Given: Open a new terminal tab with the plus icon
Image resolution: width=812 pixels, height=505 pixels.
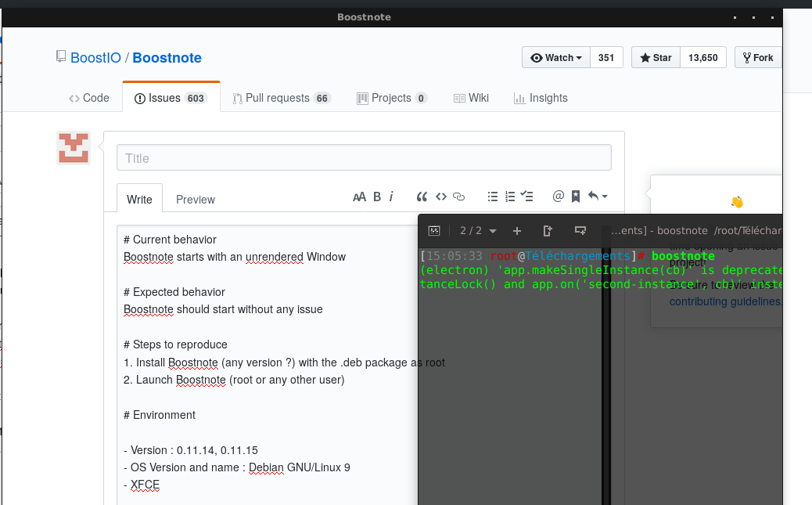Looking at the screenshot, I should tap(516, 230).
